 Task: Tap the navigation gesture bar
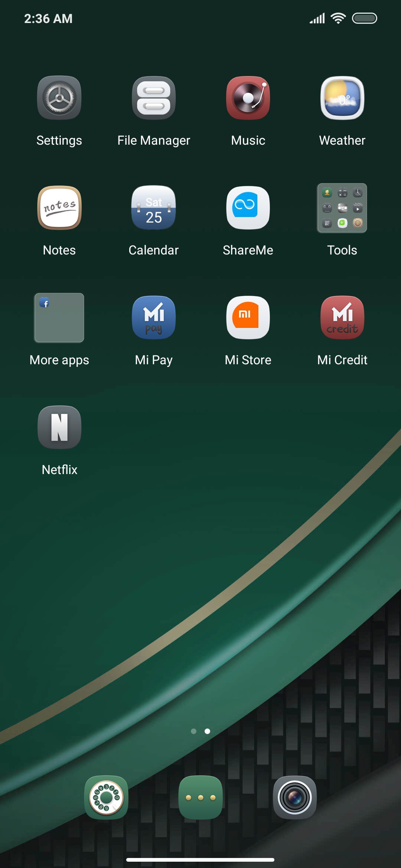tap(200, 859)
